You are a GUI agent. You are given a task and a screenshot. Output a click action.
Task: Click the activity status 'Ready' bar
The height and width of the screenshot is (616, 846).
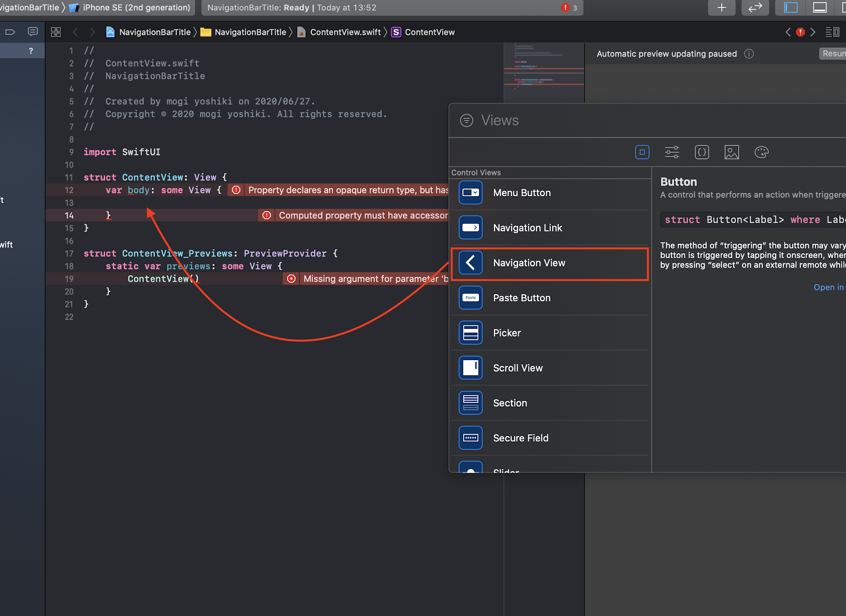(x=392, y=7)
